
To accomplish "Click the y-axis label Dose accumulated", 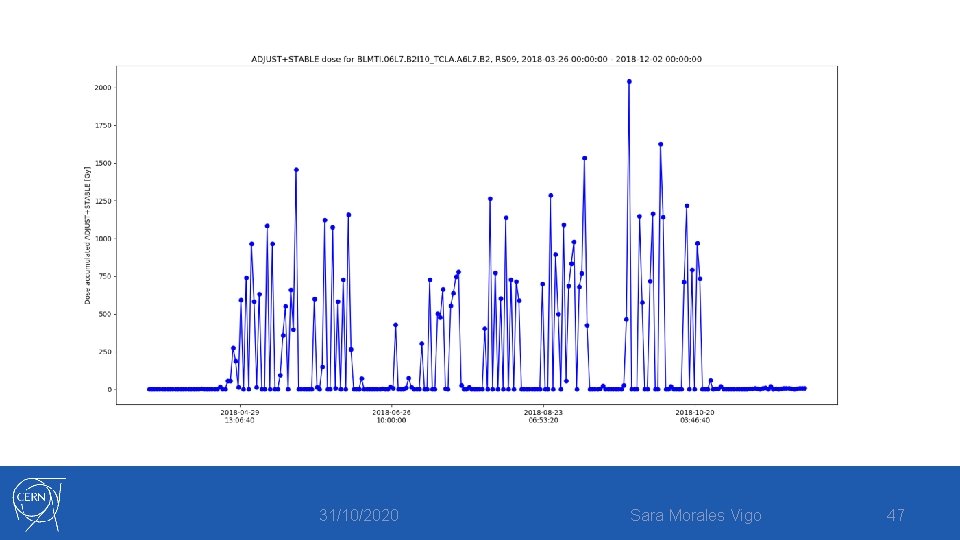I will [88, 235].
